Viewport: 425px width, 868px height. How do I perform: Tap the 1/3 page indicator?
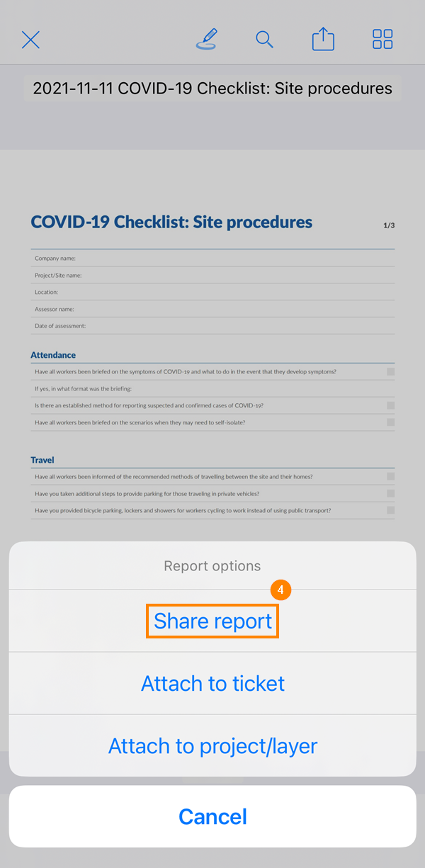(389, 225)
